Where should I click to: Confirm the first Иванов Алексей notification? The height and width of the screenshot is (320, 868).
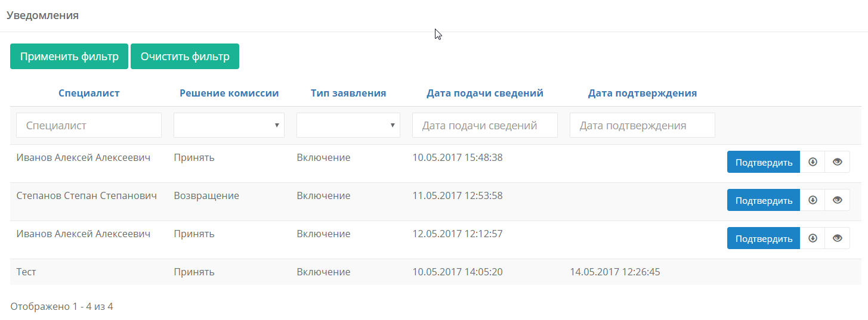764,162
